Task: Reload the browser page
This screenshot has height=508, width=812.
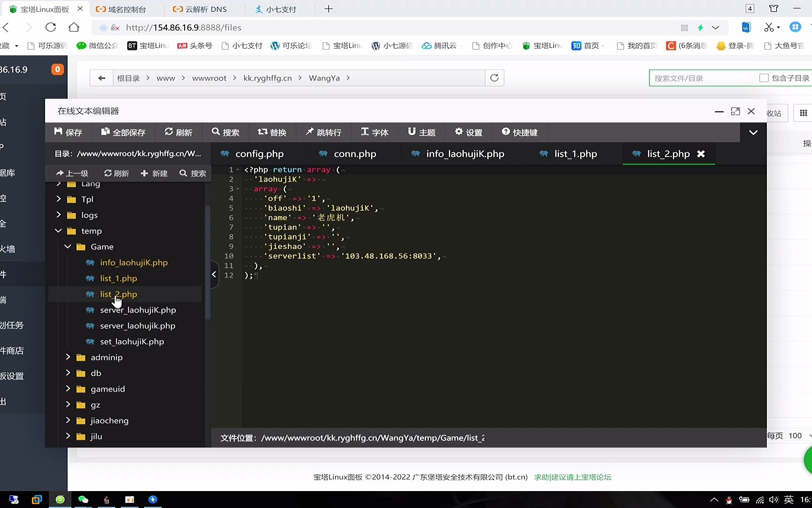Action: [51, 27]
